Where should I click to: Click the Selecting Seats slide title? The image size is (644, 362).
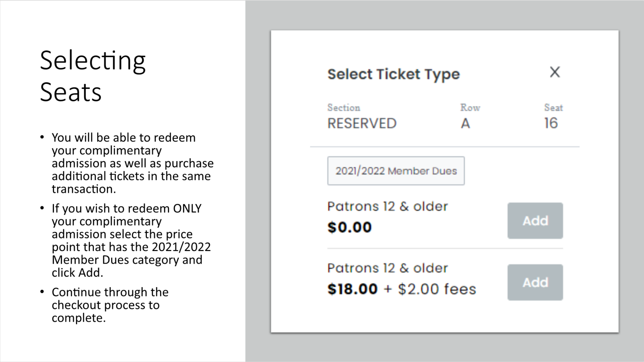93,76
